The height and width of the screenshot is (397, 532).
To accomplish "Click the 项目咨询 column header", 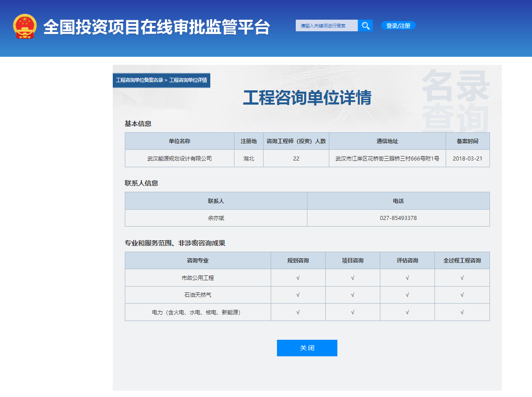I will point(353,260).
